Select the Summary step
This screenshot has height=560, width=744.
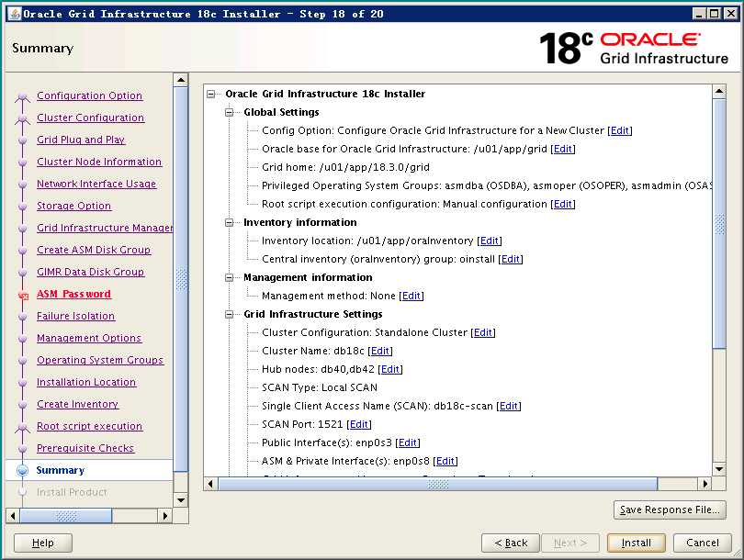point(61,470)
